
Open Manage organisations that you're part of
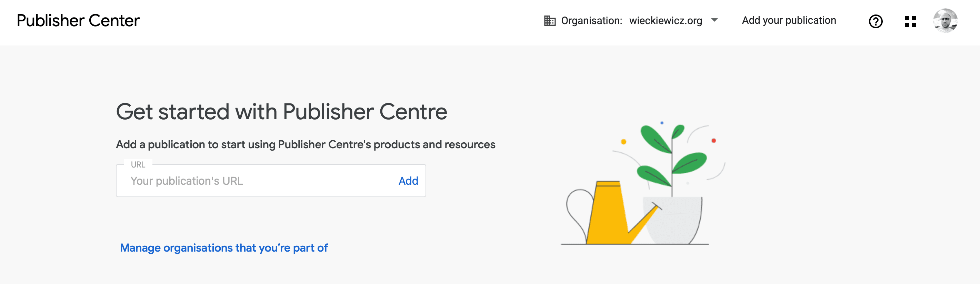pyautogui.click(x=224, y=248)
